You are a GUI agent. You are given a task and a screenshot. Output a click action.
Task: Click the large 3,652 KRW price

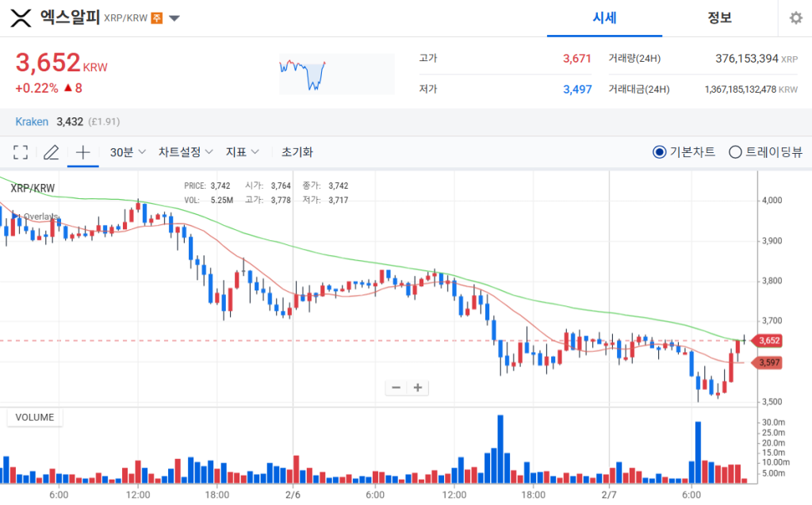pyautogui.click(x=61, y=63)
